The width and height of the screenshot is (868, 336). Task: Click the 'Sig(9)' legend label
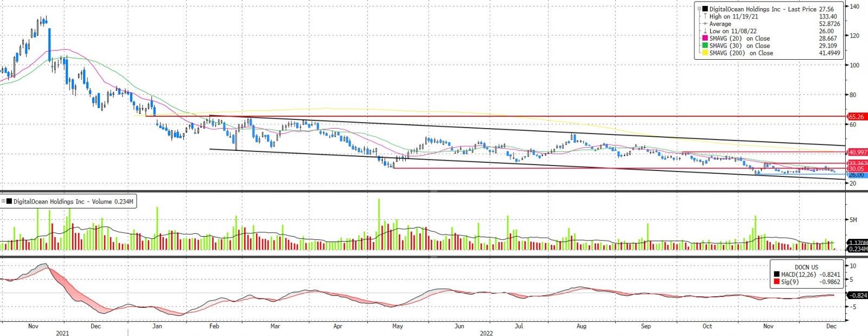tap(789, 282)
